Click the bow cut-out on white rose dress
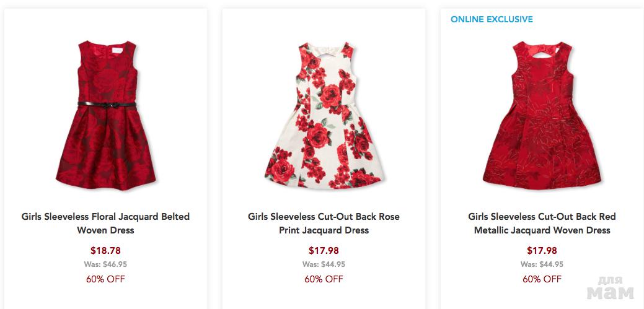 click(322, 50)
